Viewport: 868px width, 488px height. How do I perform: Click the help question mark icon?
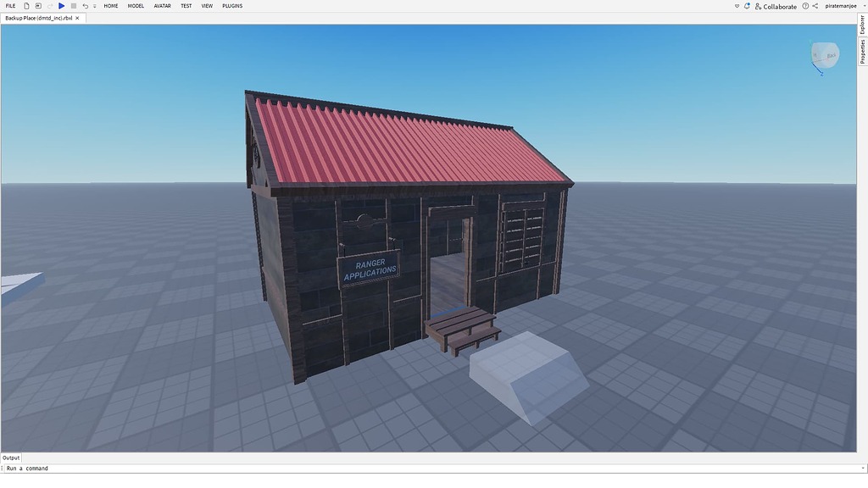coord(805,6)
